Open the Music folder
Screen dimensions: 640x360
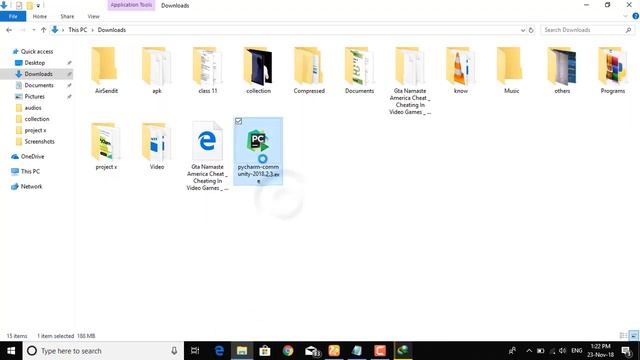click(x=511, y=70)
